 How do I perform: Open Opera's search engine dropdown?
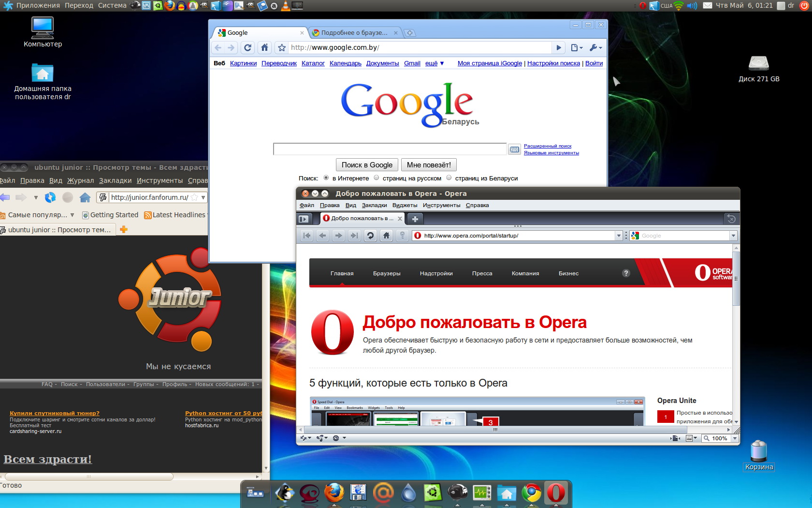click(733, 236)
